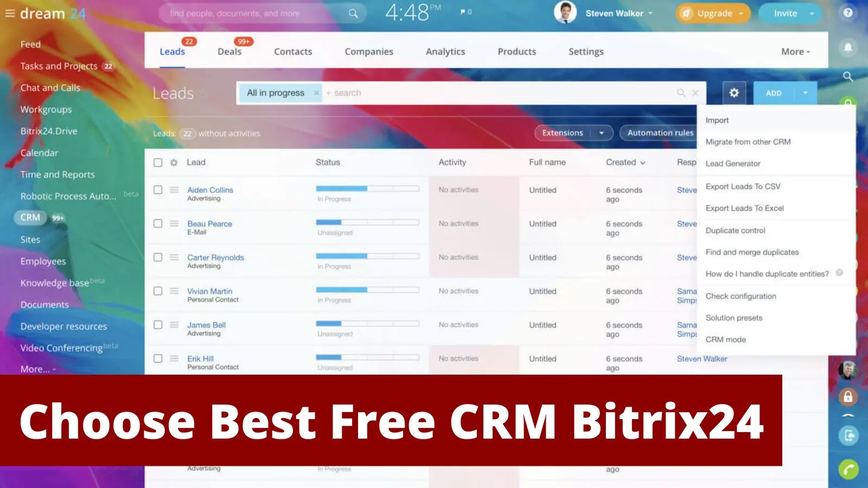
Task: Configure columns via header gear icon
Action: [x=174, y=162]
